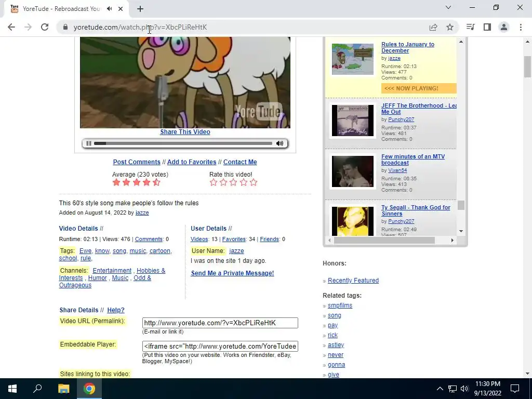Open the browser side panel
Viewport: 532px width, 399px height.
(x=487, y=27)
